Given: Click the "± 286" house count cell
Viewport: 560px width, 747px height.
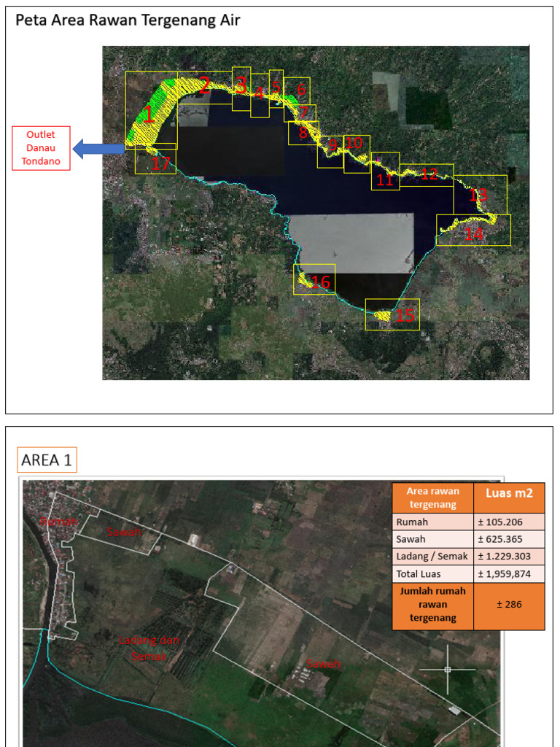Looking at the screenshot, I should click(x=509, y=605).
